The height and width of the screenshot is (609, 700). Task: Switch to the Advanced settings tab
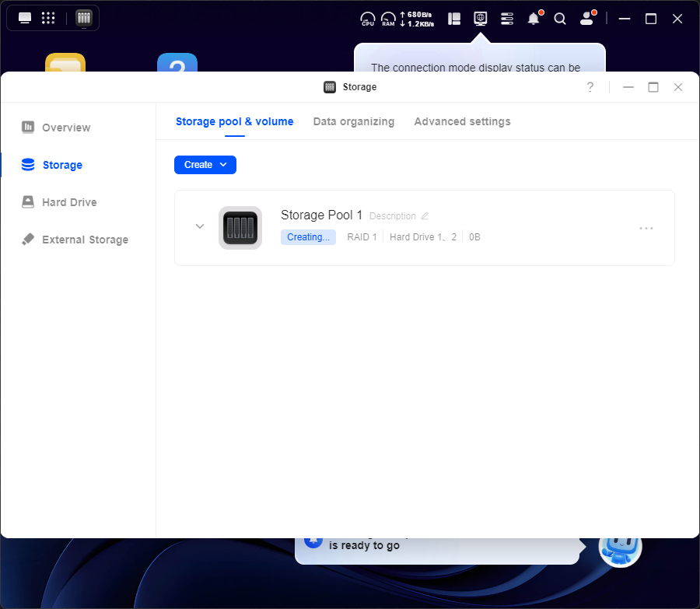(462, 121)
